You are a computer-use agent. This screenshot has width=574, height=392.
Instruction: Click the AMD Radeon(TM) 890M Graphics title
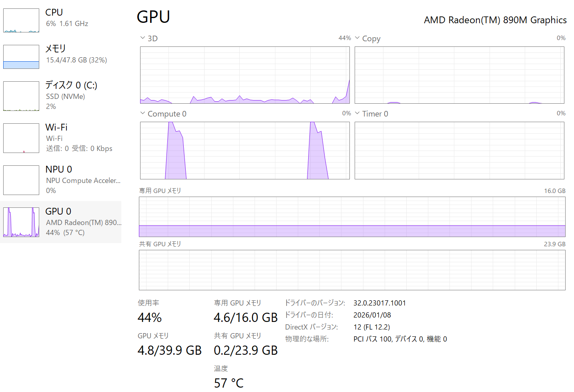tap(495, 20)
